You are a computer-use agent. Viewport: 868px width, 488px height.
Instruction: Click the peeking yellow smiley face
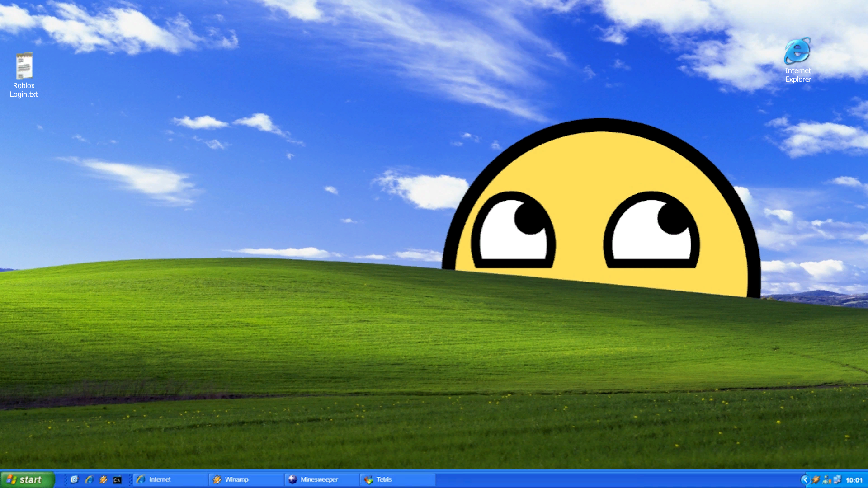601,208
